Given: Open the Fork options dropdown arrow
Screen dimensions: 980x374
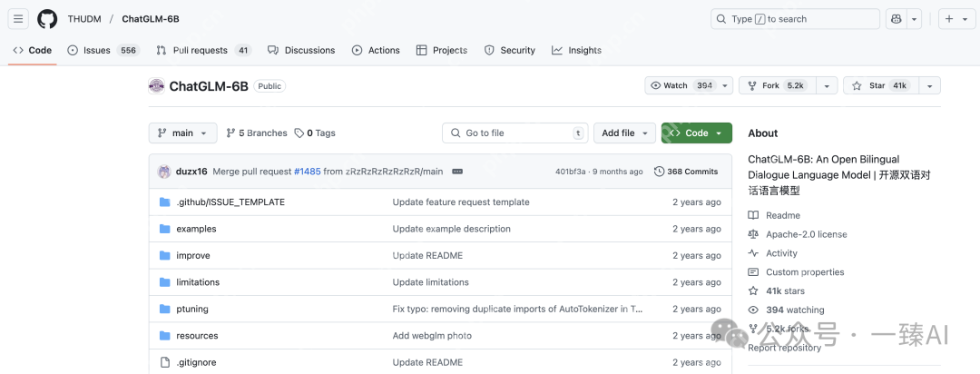Looking at the screenshot, I should coord(826,86).
